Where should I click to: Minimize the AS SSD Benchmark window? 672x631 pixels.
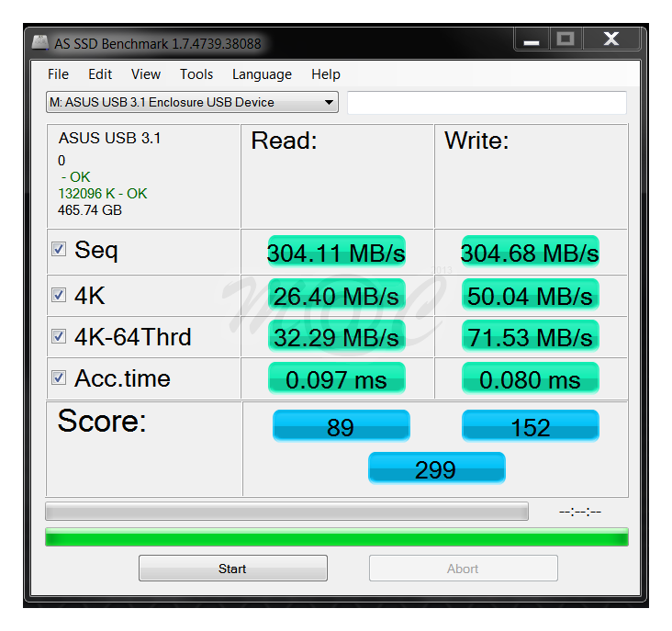(532, 39)
